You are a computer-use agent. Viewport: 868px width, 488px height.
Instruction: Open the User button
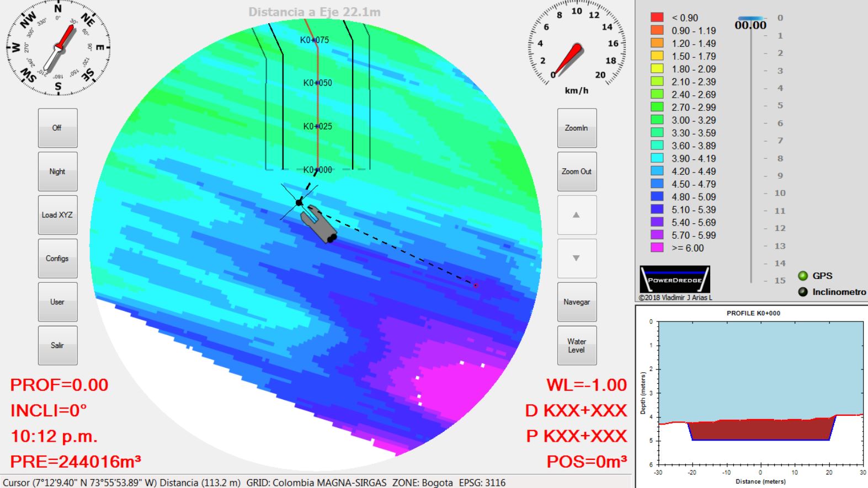pyautogui.click(x=57, y=302)
